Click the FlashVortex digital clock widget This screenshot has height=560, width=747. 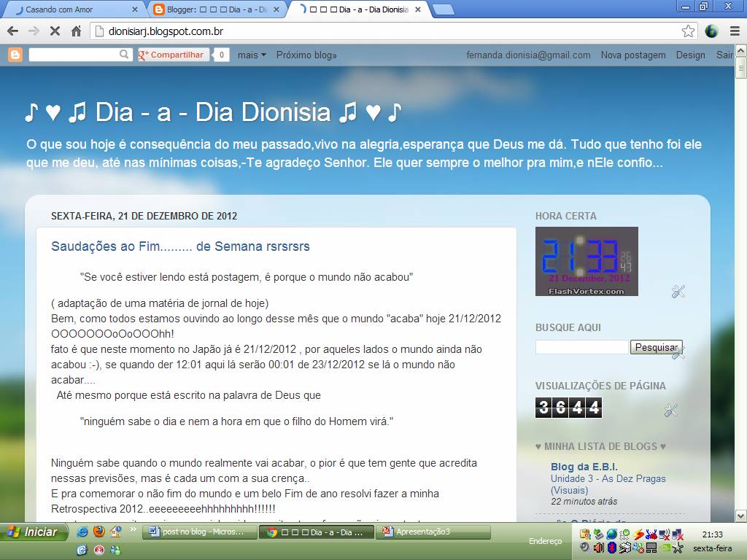point(587,262)
